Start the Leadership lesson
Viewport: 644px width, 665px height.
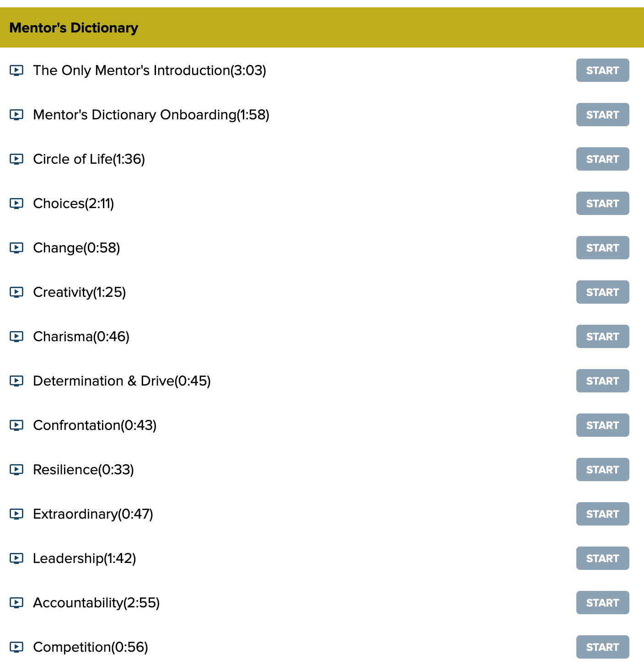pyautogui.click(x=602, y=558)
